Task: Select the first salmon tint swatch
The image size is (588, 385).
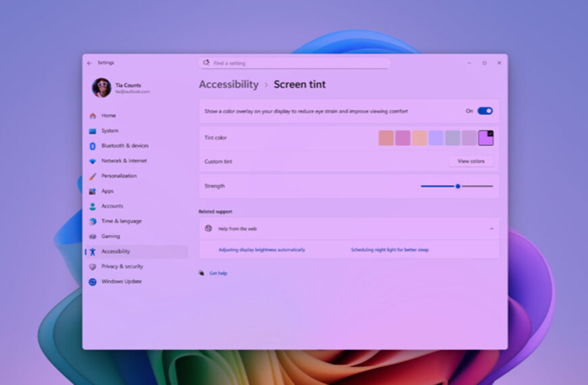Action: pyautogui.click(x=386, y=138)
